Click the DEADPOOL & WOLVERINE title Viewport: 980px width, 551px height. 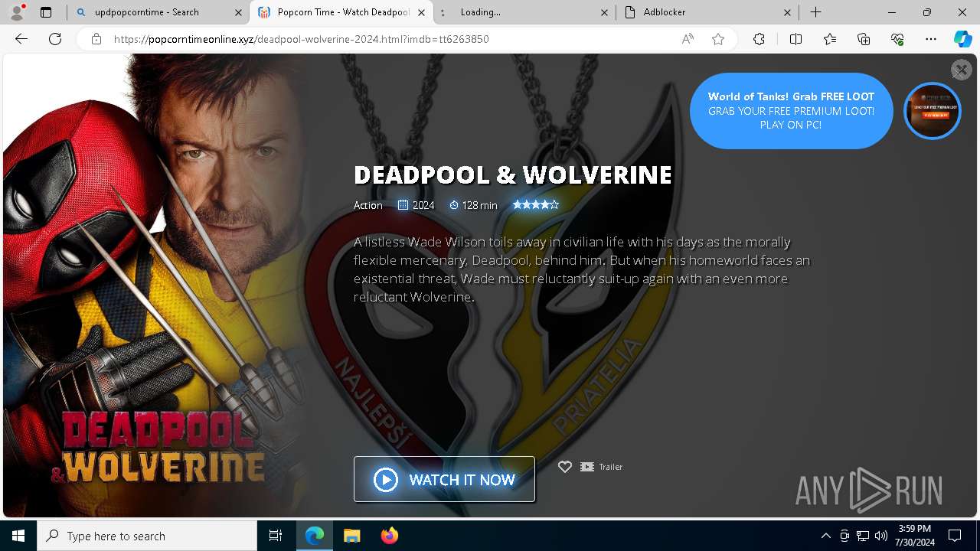coord(512,174)
